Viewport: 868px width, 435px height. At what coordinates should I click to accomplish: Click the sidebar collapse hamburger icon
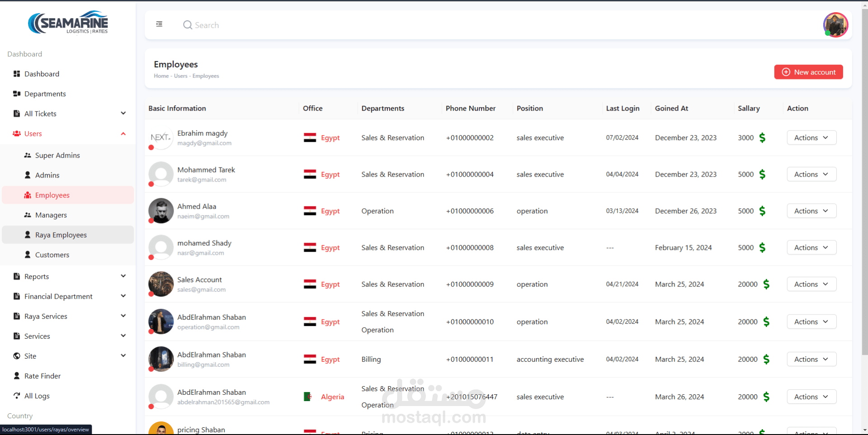pyautogui.click(x=159, y=24)
